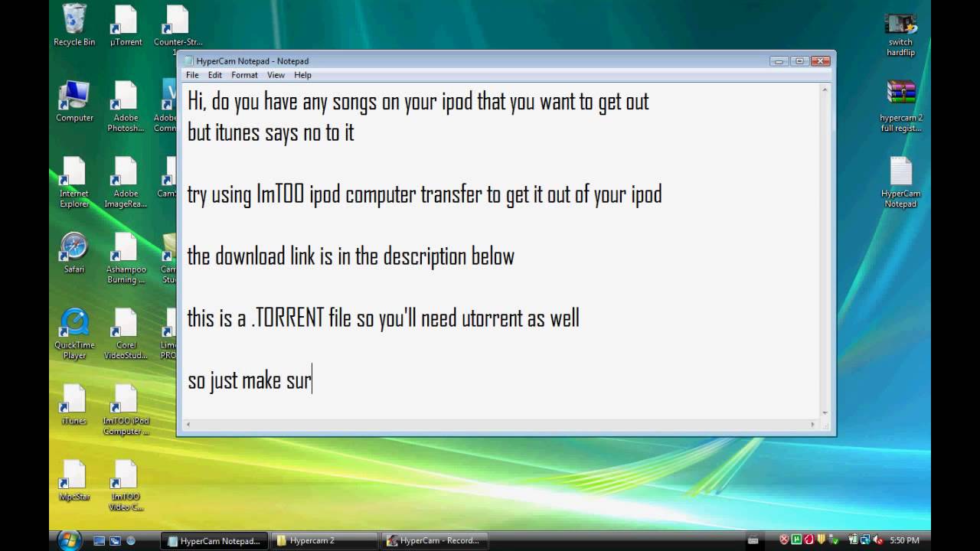Select the hypercam 2 full registered archive
Viewport: 980px width, 551px height.
point(901,106)
